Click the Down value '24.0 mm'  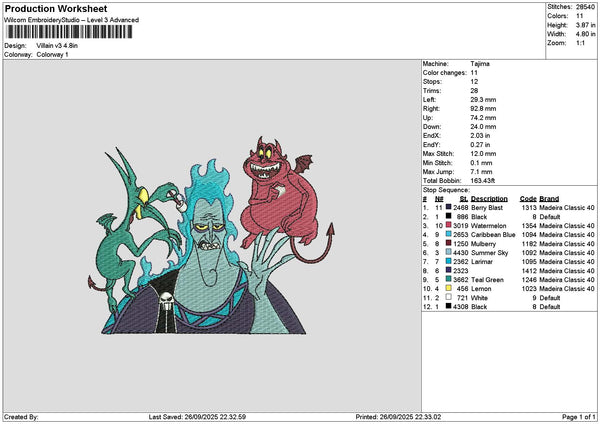tap(483, 127)
